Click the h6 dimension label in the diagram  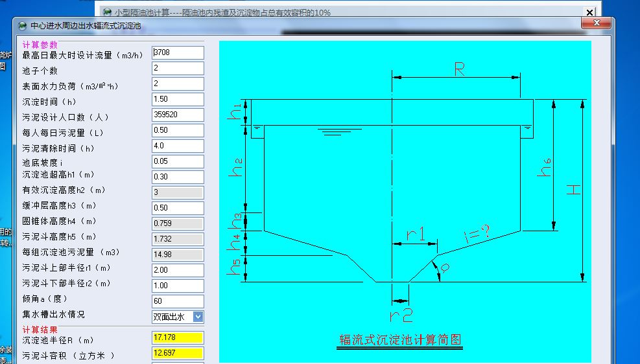pyautogui.click(x=544, y=168)
